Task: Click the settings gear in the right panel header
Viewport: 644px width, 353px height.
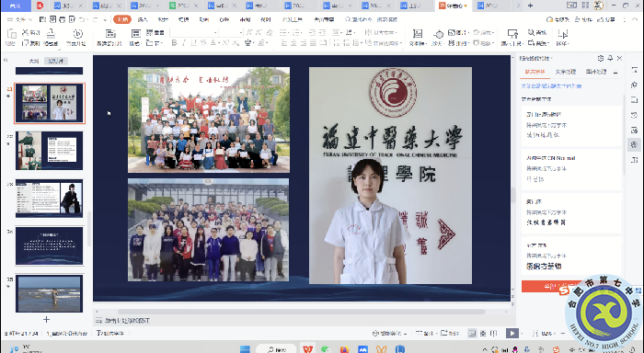Action: [601, 58]
